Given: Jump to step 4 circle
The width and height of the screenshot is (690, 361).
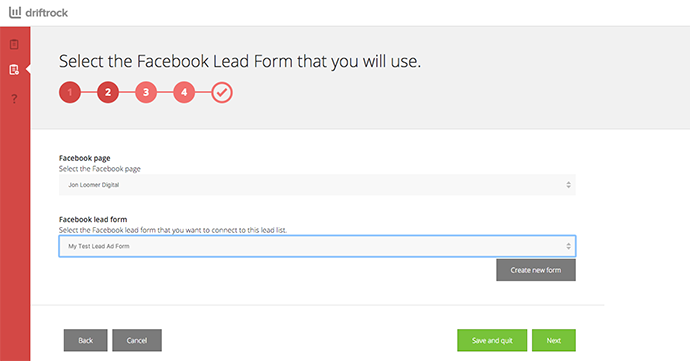Looking at the screenshot, I should (184, 92).
